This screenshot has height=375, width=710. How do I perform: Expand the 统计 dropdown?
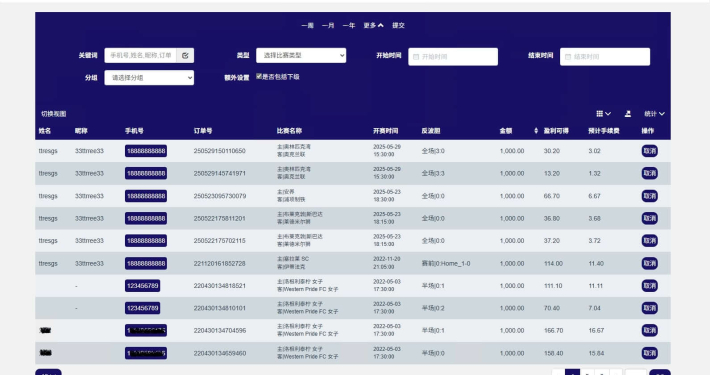click(x=654, y=114)
